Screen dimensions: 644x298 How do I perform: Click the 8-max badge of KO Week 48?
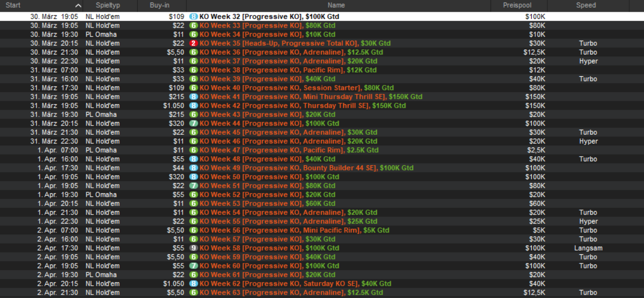pyautogui.click(x=193, y=159)
